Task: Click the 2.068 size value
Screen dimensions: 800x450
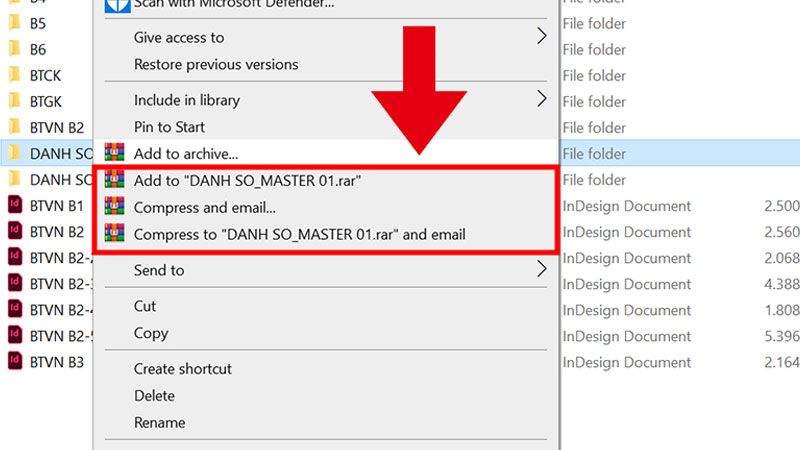Action: [782, 258]
